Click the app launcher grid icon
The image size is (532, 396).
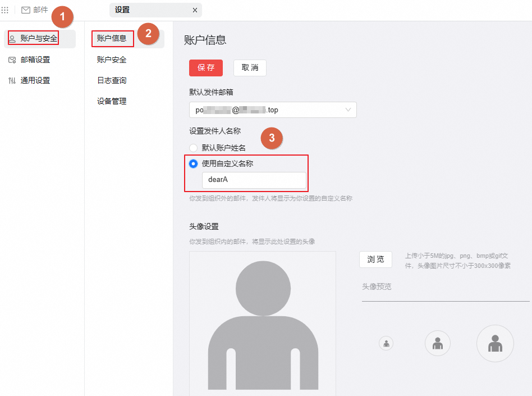pyautogui.click(x=6, y=9)
